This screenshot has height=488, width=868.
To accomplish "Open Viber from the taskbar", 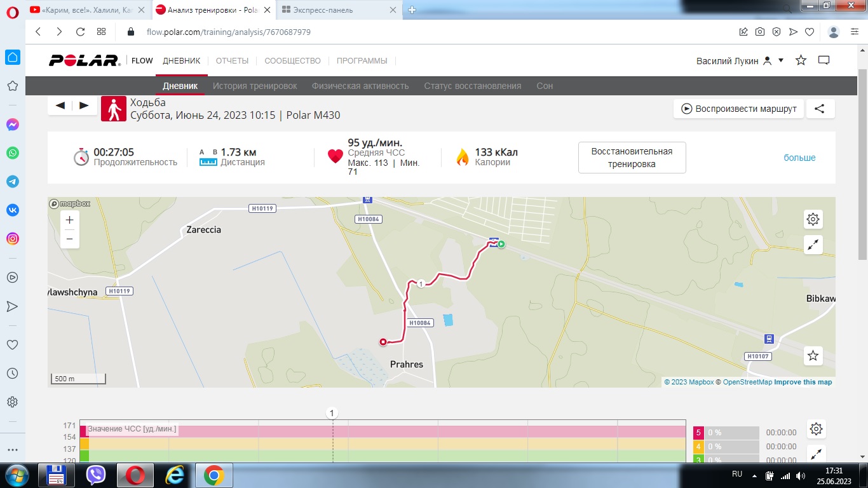I will pos(95,475).
